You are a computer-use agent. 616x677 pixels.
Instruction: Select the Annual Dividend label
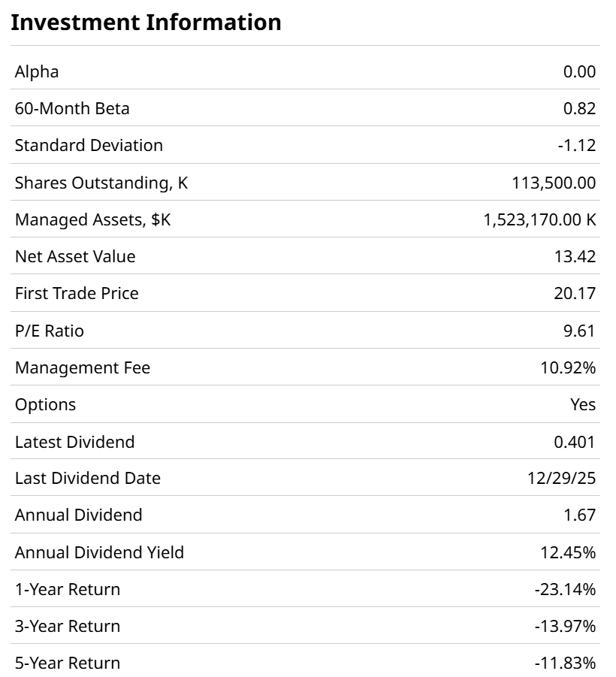[78, 515]
